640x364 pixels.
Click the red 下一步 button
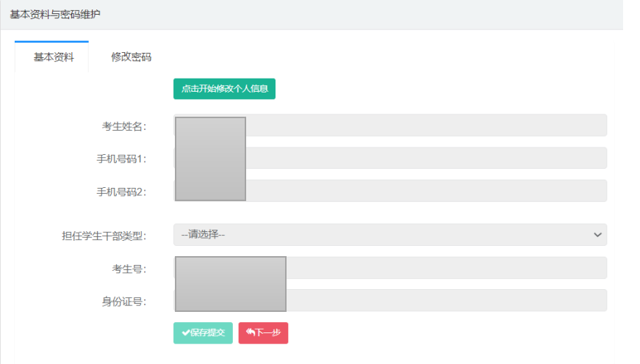click(x=263, y=333)
